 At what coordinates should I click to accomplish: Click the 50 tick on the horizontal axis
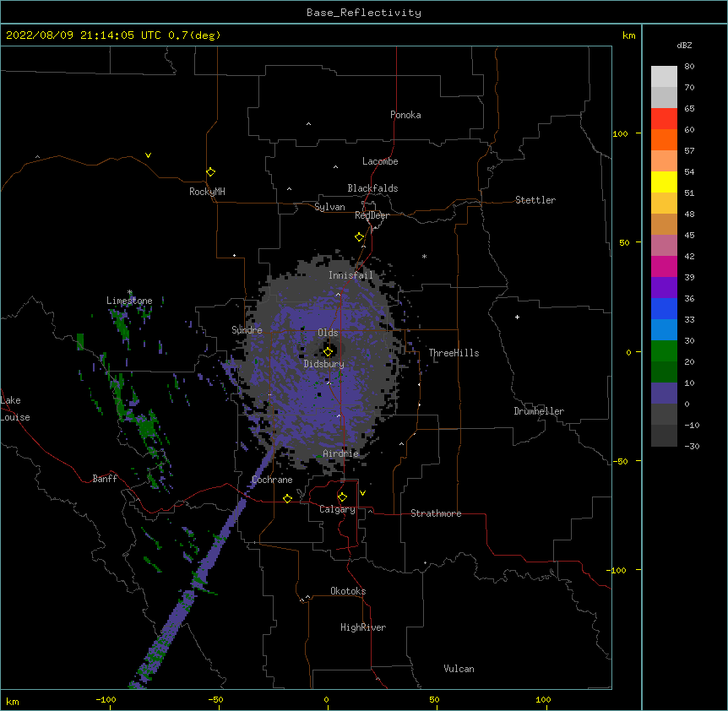click(434, 700)
